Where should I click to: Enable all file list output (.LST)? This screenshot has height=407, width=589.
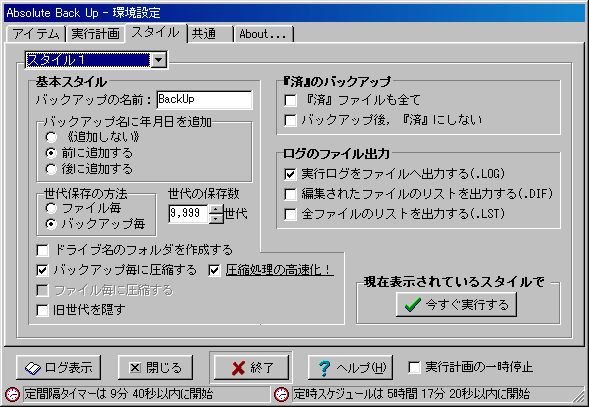click(290, 214)
